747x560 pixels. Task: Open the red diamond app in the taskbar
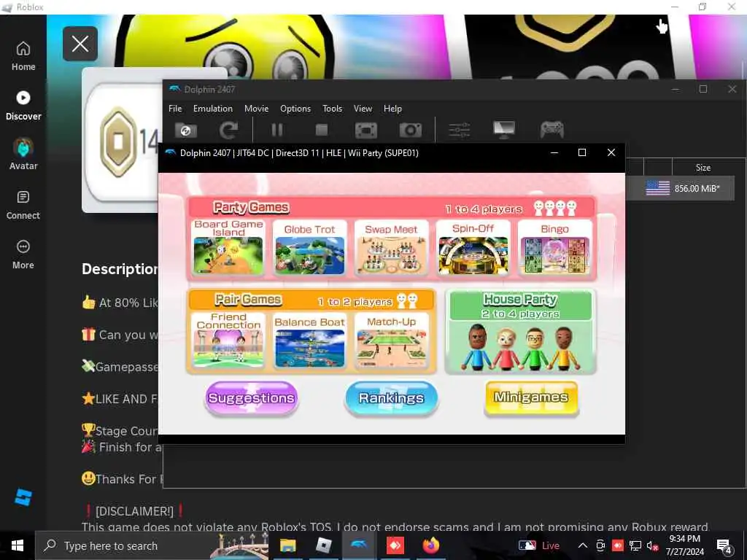[x=395, y=545]
